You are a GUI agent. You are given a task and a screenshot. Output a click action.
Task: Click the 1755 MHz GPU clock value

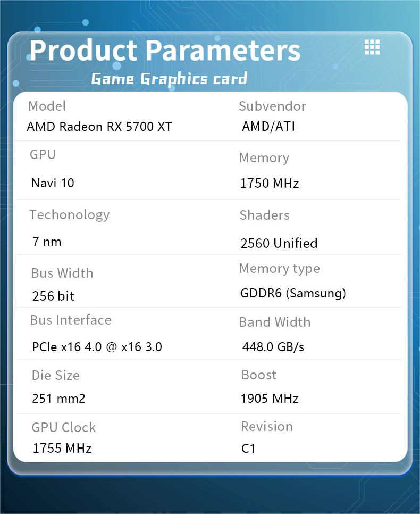point(62,448)
